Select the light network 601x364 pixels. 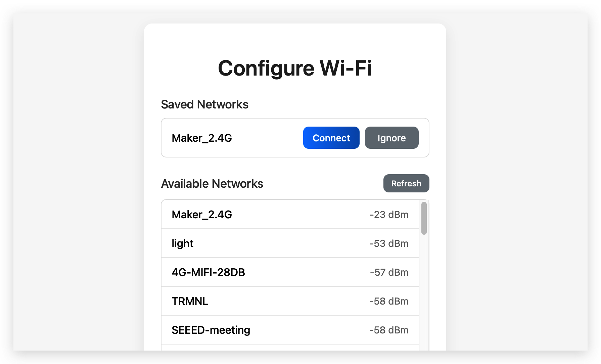click(x=290, y=243)
